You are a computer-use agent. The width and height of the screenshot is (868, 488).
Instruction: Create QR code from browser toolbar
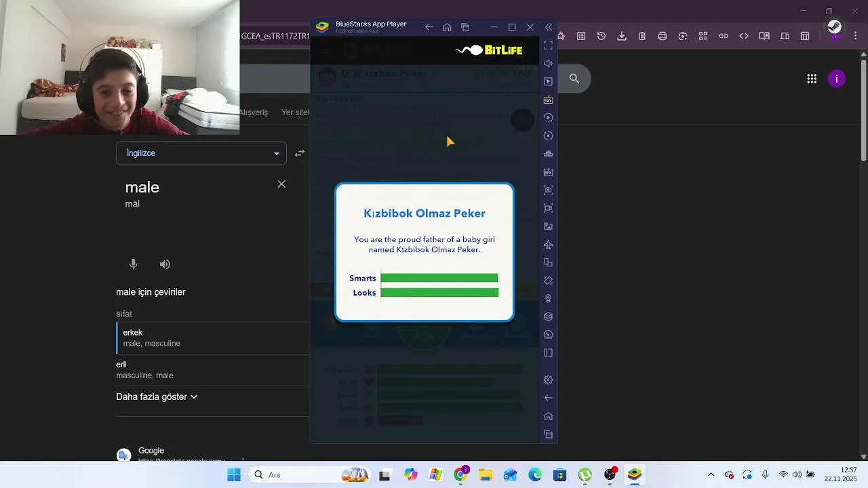pyautogui.click(x=703, y=36)
